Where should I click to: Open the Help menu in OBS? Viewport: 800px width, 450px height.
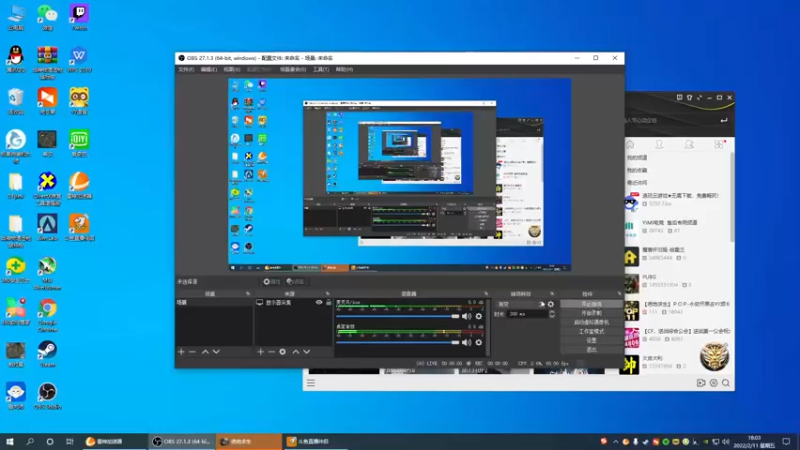(344, 69)
